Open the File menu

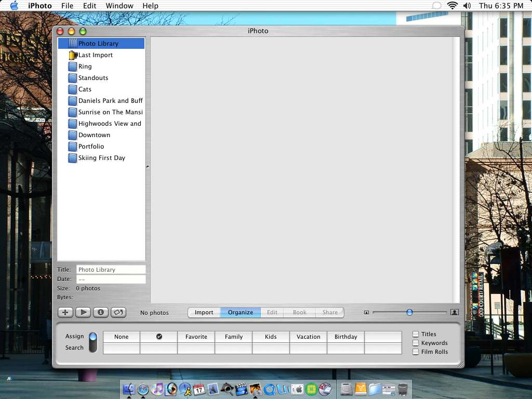point(67,6)
